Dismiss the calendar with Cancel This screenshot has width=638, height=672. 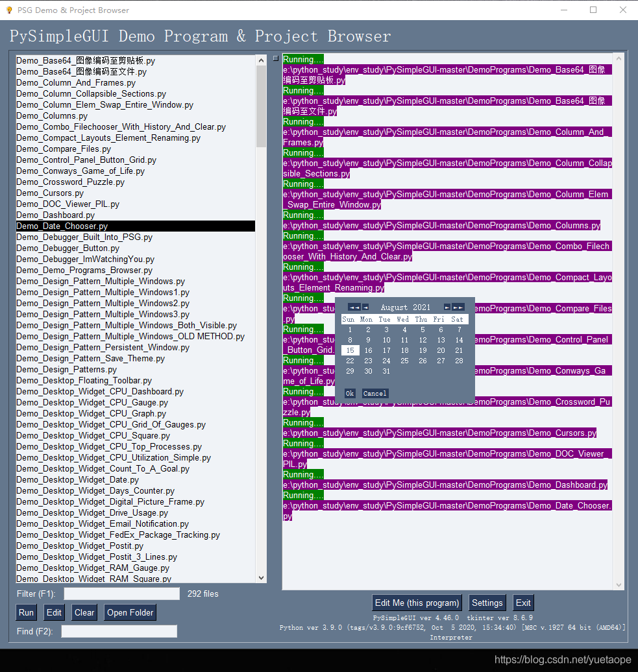pos(374,394)
